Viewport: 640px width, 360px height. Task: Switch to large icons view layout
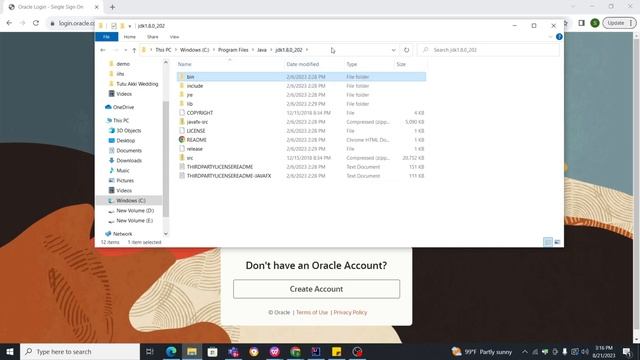[x=557, y=242]
